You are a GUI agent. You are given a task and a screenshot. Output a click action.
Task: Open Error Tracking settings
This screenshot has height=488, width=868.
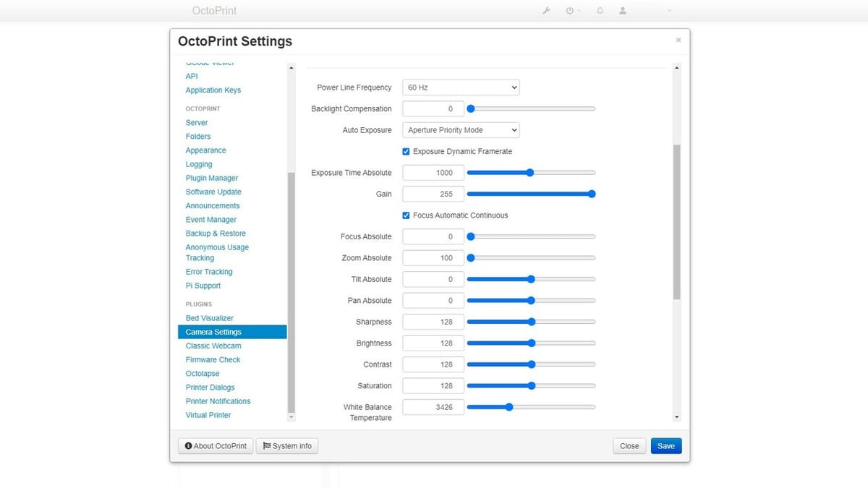pos(209,272)
